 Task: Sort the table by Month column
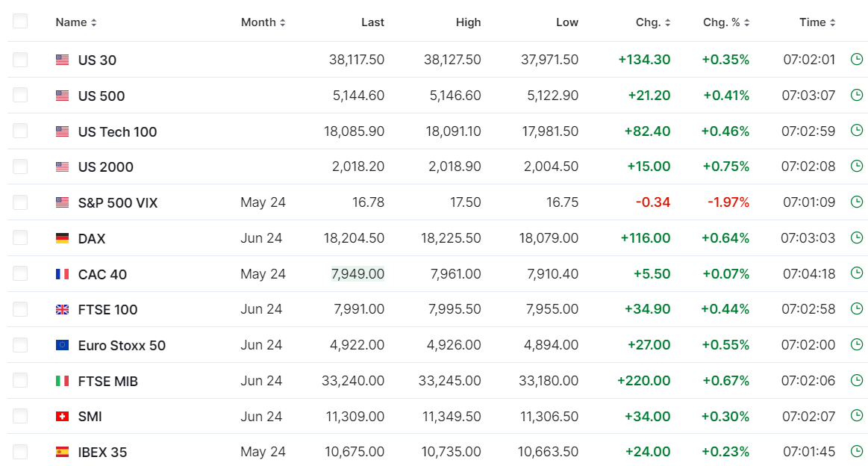(x=263, y=22)
